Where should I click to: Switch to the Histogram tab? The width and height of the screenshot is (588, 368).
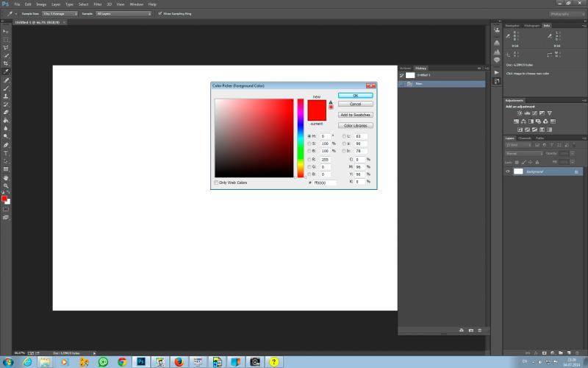tap(531, 26)
